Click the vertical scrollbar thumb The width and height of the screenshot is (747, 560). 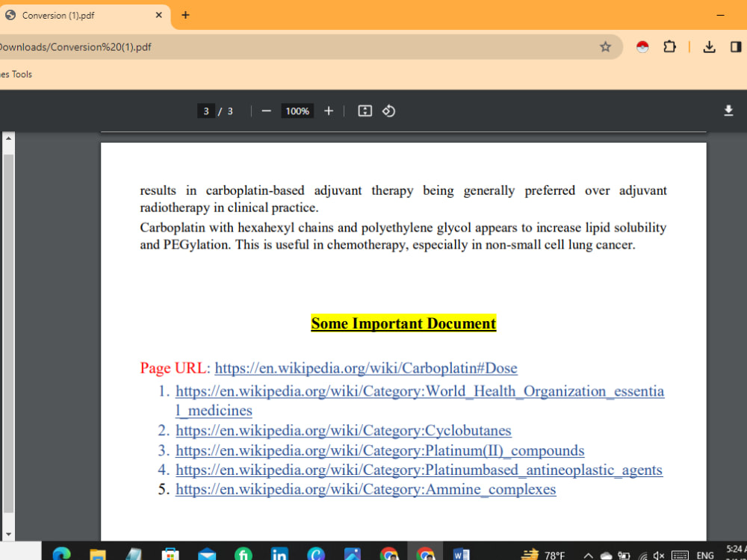click(8, 333)
